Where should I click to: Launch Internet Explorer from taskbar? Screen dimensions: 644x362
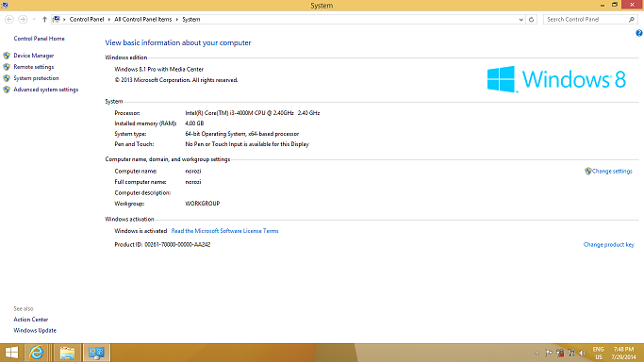(37, 353)
